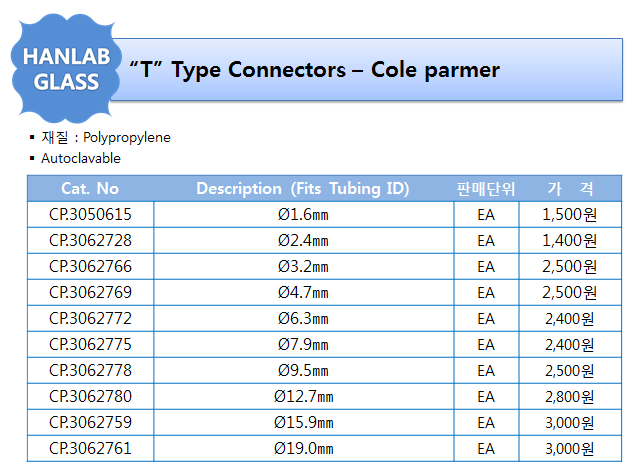Screen dimensions: 644x474
Task: Click the T Type Connectors title banner
Action: pos(367,70)
